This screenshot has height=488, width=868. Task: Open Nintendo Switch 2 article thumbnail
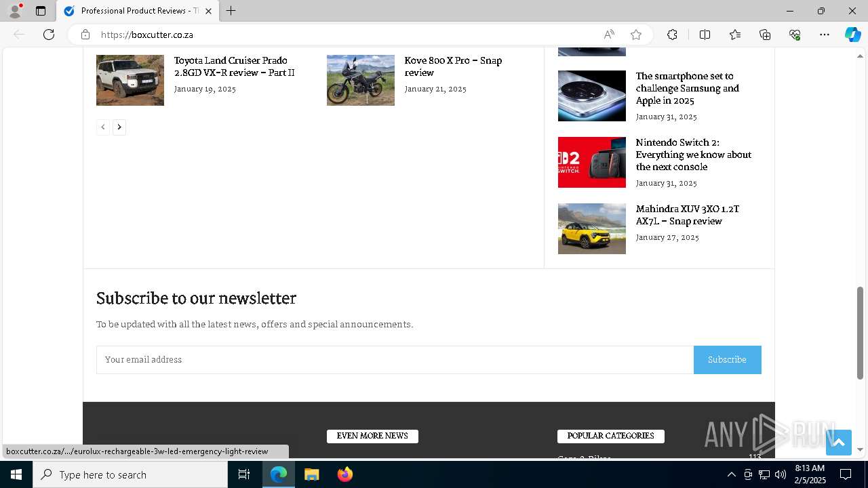592,162
